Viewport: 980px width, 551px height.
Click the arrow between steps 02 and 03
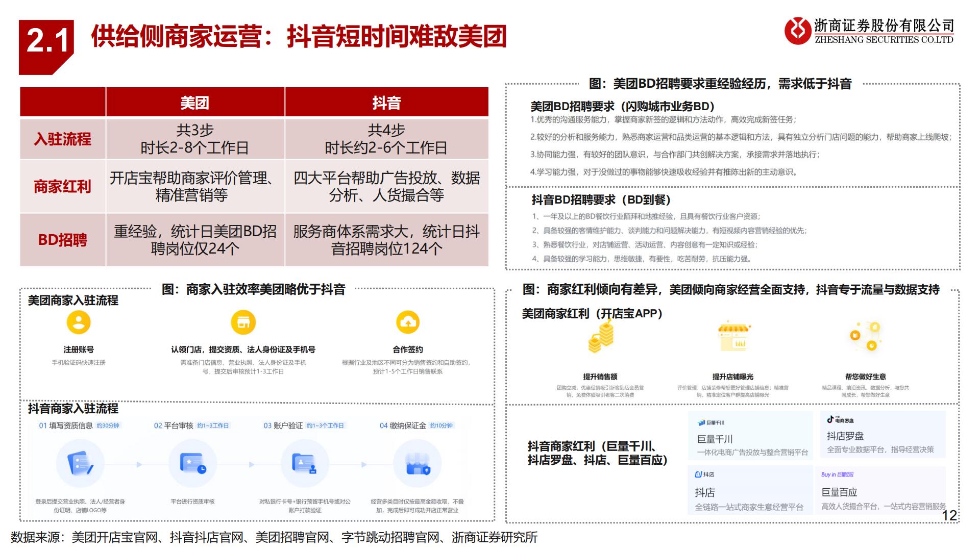coord(252,465)
